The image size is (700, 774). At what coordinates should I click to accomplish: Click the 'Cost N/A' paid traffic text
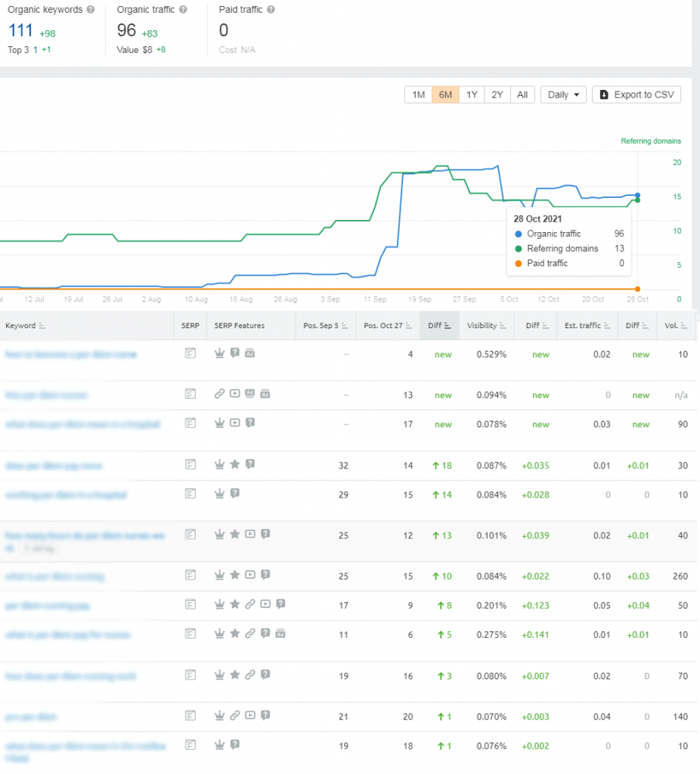point(237,50)
